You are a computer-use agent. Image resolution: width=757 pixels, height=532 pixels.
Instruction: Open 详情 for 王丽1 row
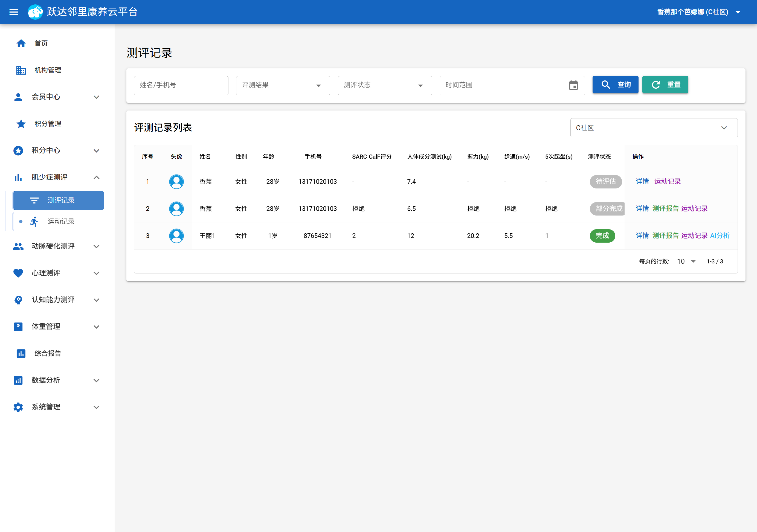click(642, 236)
